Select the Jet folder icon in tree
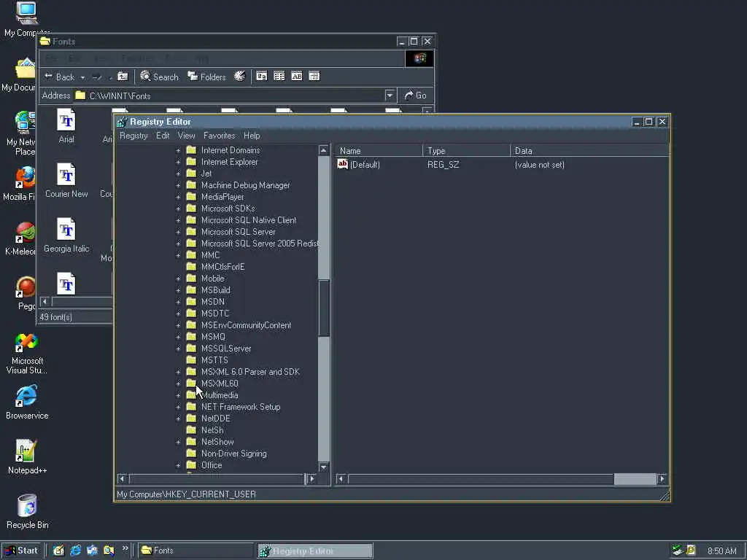Viewport: 747px width, 560px height. coord(191,174)
